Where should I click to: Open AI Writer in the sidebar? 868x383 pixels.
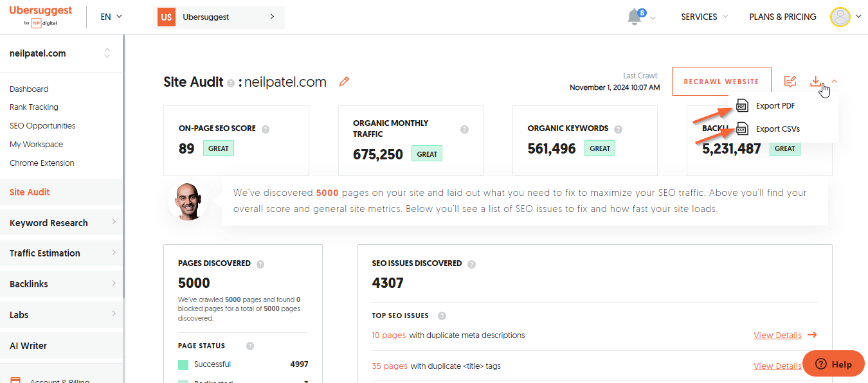[61, 346]
